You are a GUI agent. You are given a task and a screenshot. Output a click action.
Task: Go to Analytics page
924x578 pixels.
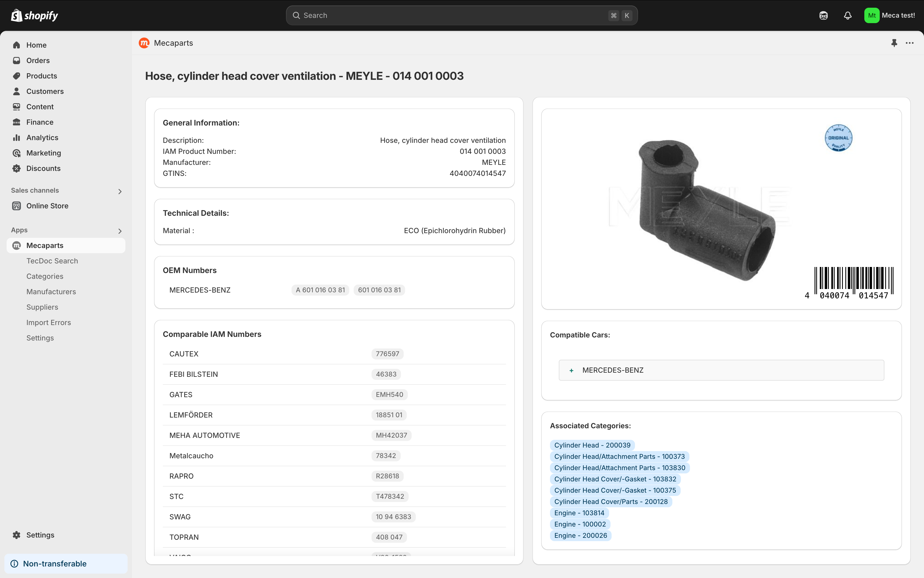(x=42, y=138)
